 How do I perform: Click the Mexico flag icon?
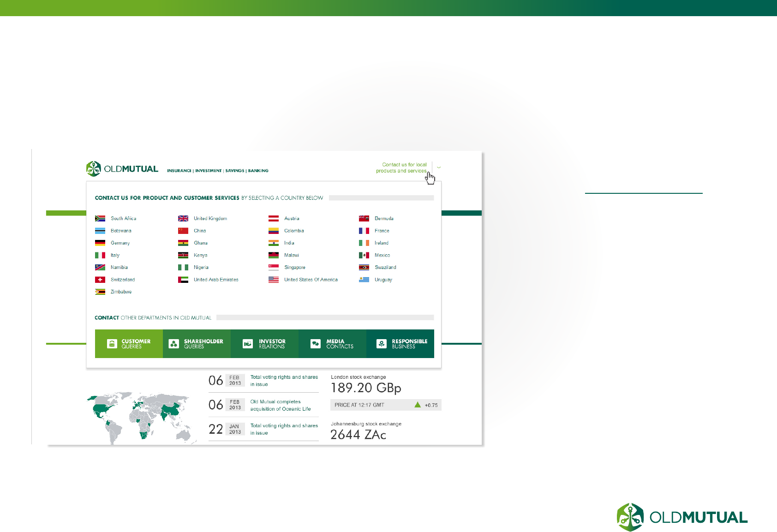364,255
